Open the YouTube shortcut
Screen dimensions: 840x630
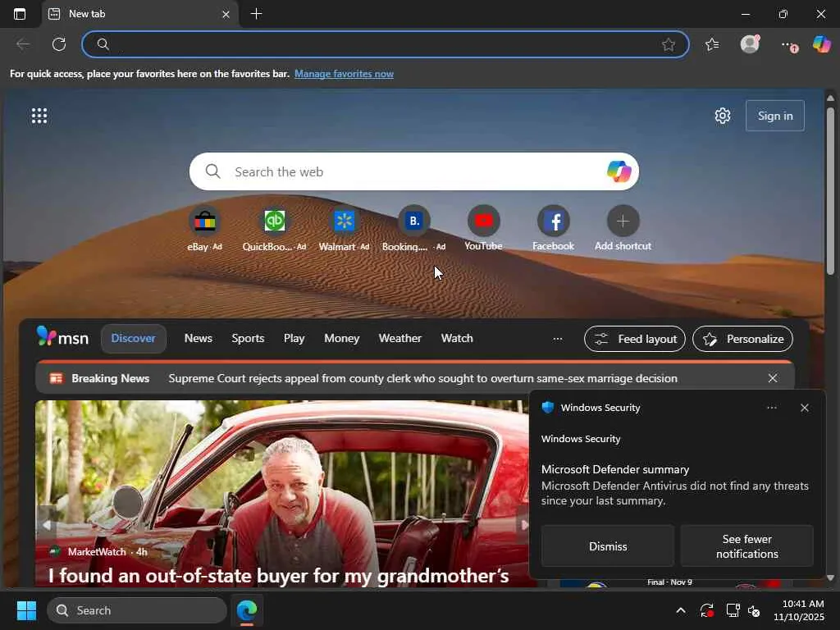[x=483, y=228]
